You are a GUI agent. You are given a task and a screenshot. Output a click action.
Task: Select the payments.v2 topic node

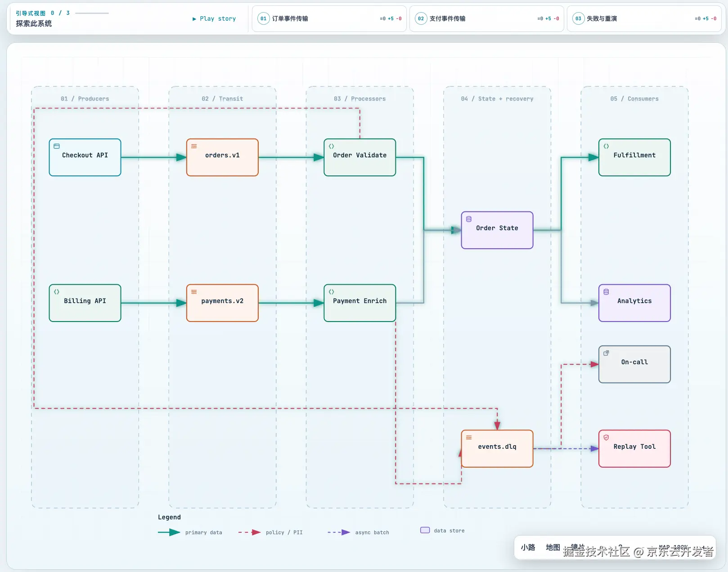point(222,303)
